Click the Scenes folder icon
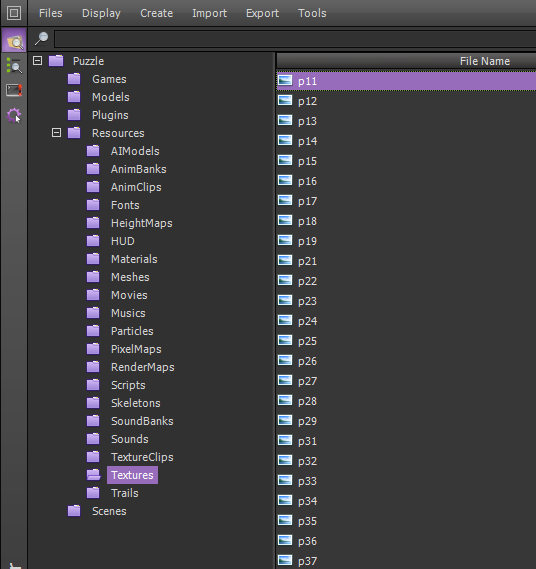Viewport: 536px width, 569px height. tap(74, 511)
